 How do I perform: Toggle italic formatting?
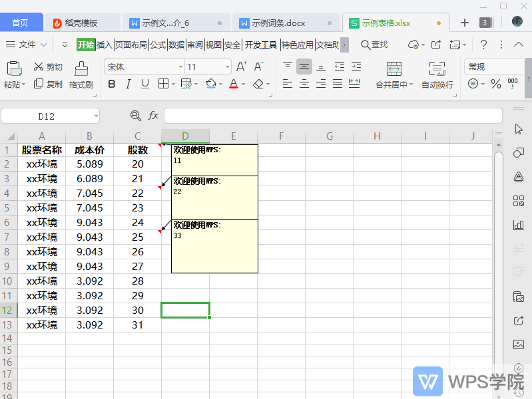click(128, 84)
